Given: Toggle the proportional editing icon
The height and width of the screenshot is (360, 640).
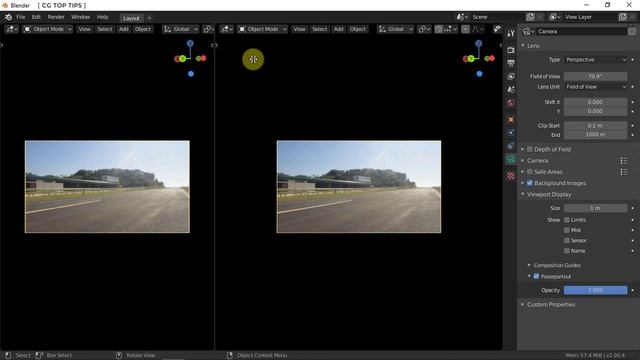Looking at the screenshot, I should 465,29.
